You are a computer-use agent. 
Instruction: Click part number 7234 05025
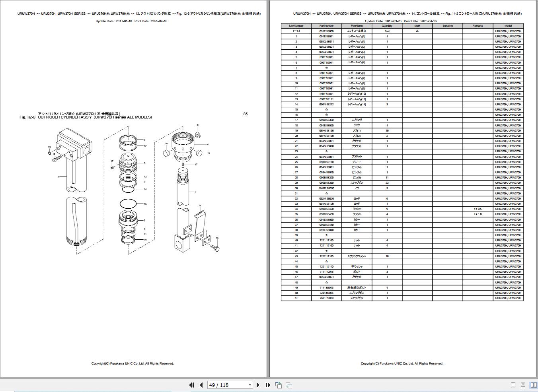pos(326,293)
